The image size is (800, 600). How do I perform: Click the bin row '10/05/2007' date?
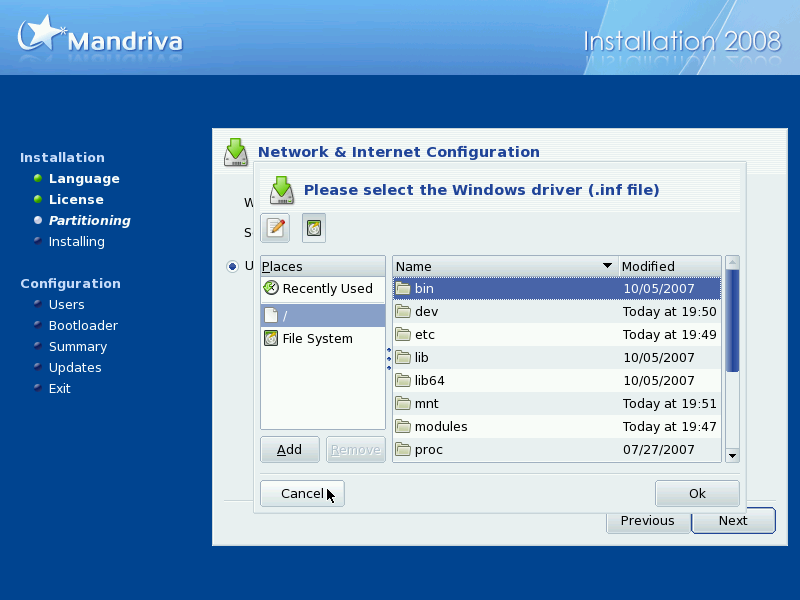tap(659, 288)
